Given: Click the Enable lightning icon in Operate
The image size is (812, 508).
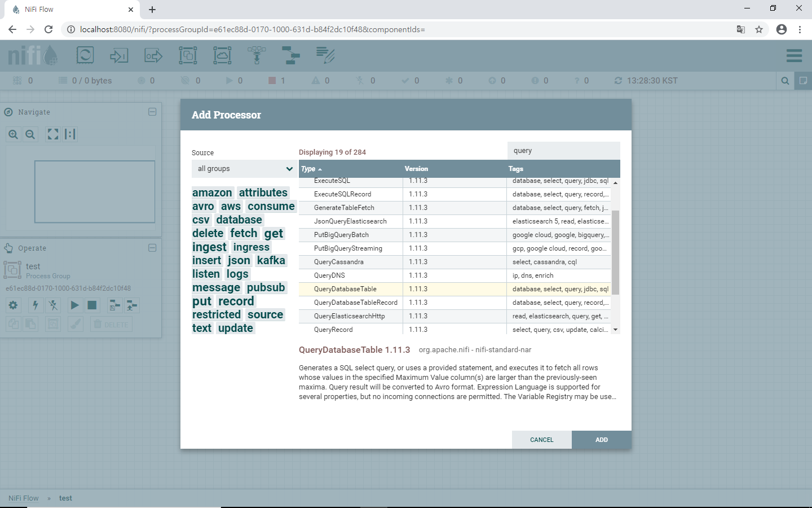Looking at the screenshot, I should [x=36, y=305].
